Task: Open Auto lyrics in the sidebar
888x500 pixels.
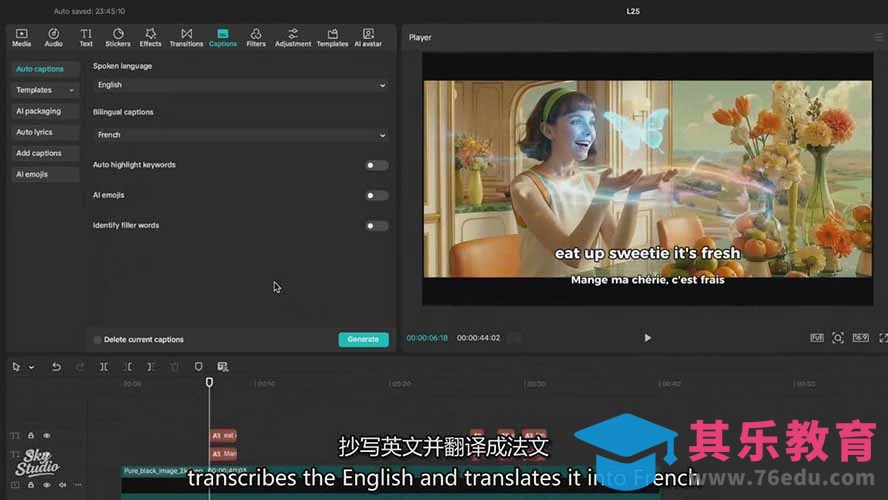Action: [x=44, y=132]
